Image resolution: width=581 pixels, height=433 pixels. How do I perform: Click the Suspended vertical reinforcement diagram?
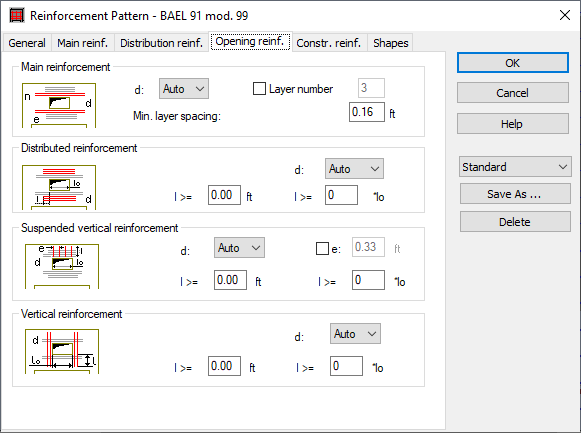click(62, 266)
